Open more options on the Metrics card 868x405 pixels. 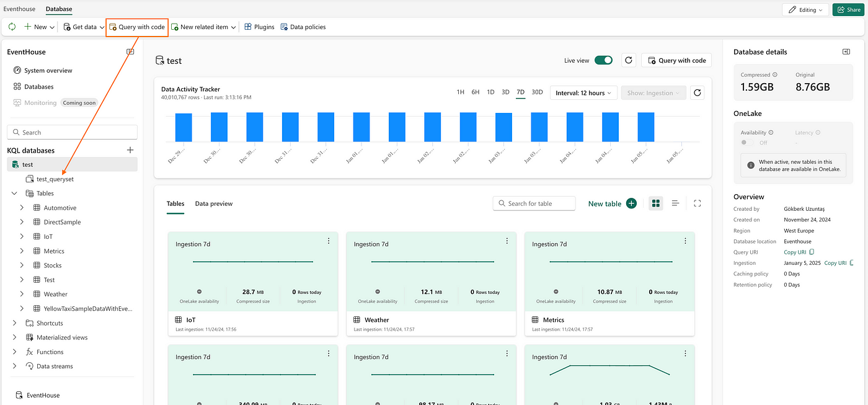685,241
